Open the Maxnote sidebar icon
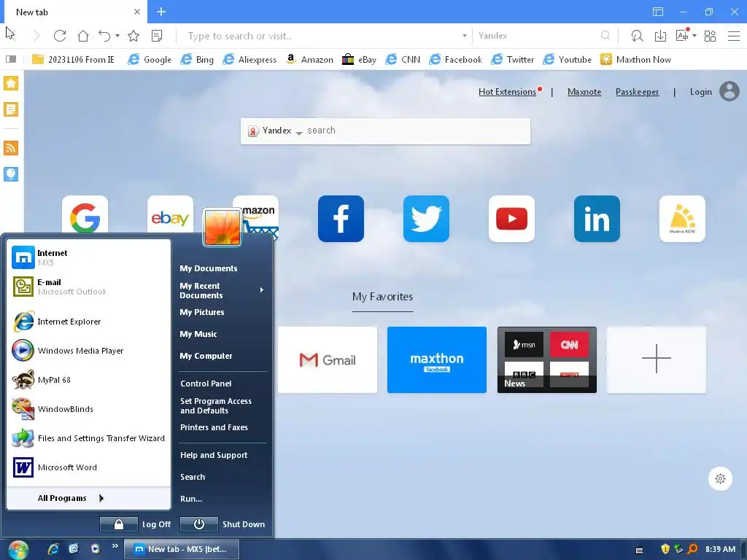The height and width of the screenshot is (560, 747). coord(11,109)
